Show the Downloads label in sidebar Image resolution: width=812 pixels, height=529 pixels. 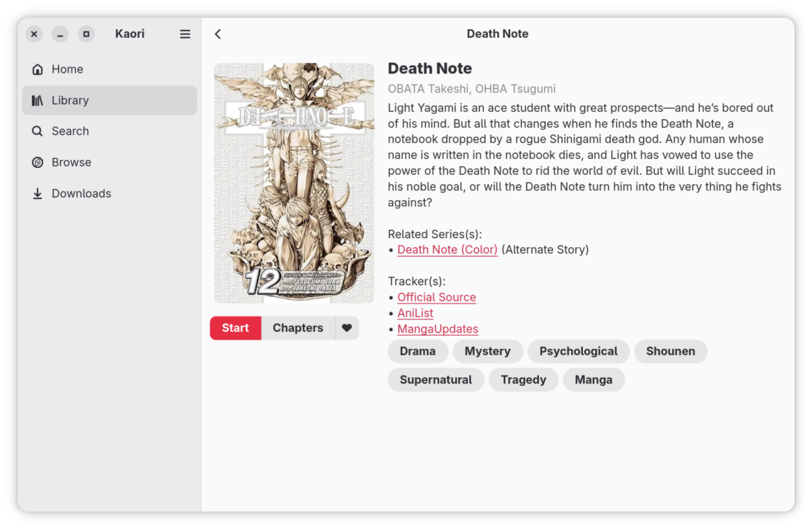81,193
